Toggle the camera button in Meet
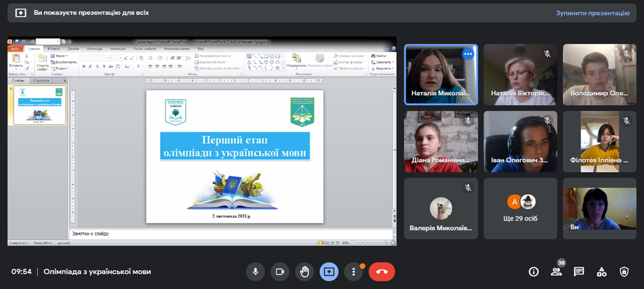This screenshot has width=644, height=289. pyautogui.click(x=280, y=271)
